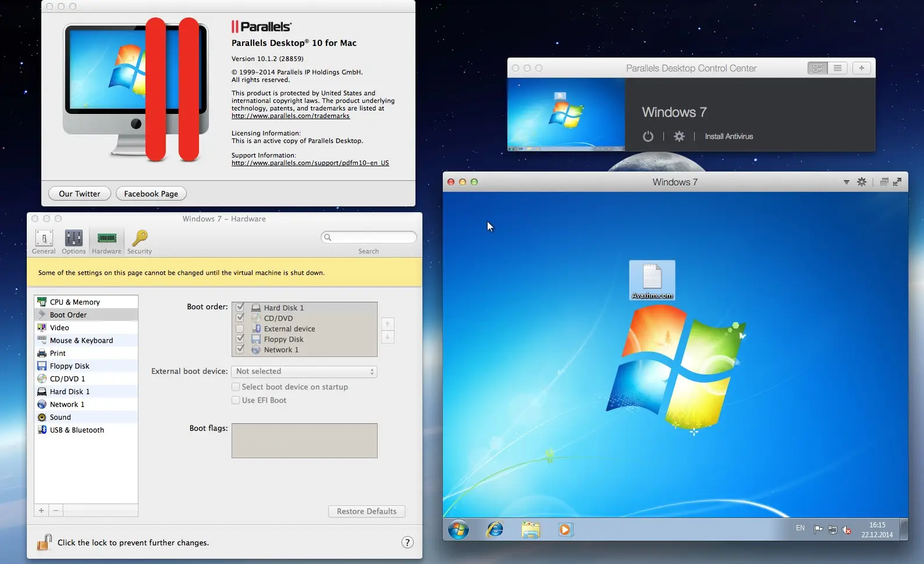
Task: Click the Our Twitter button
Action: point(80,194)
